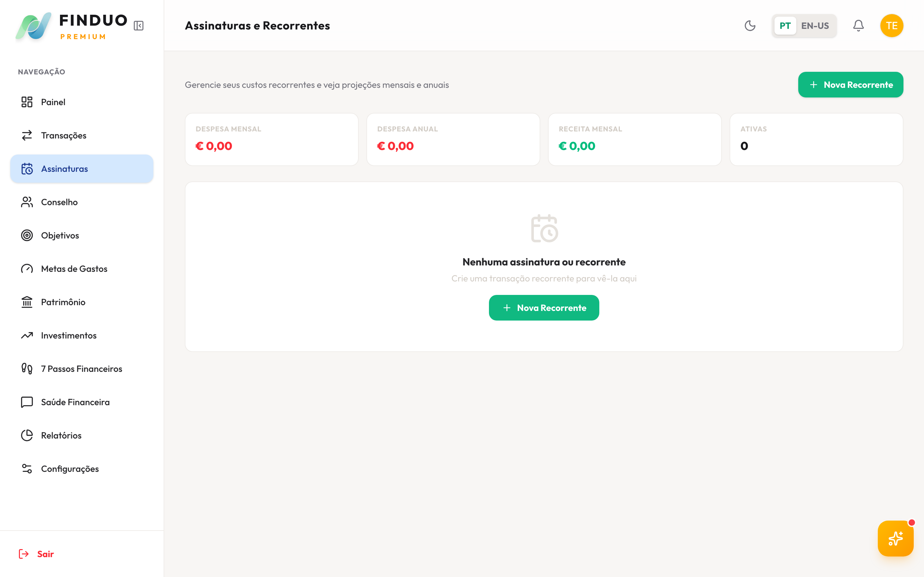Open the Conselho people icon
The image size is (924, 577).
(27, 202)
